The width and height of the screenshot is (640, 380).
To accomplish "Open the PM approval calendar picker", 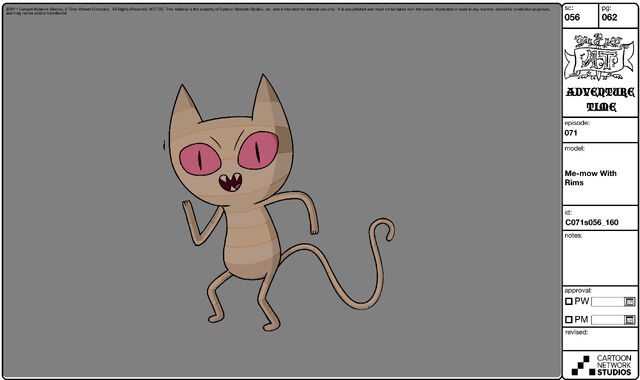I will (630, 320).
